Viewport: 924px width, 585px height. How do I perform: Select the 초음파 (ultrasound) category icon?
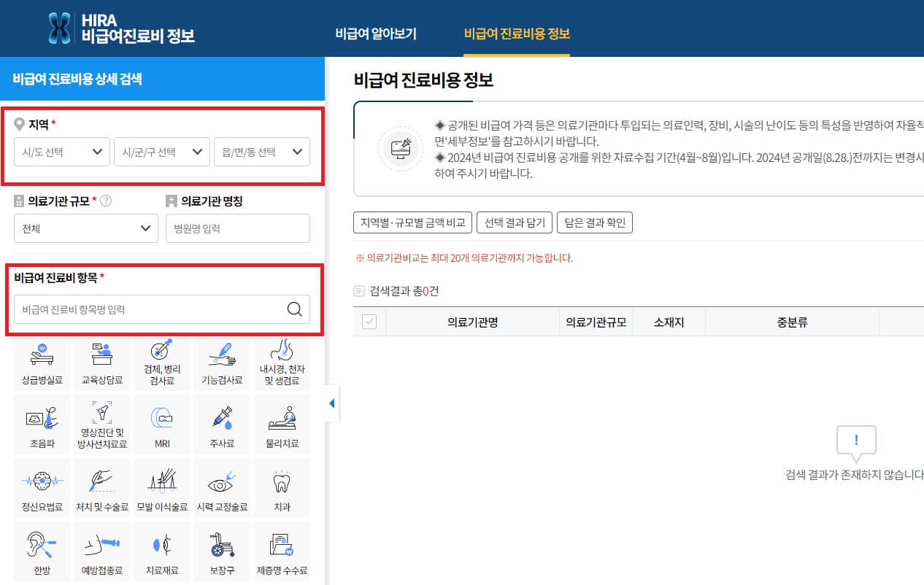[42, 424]
